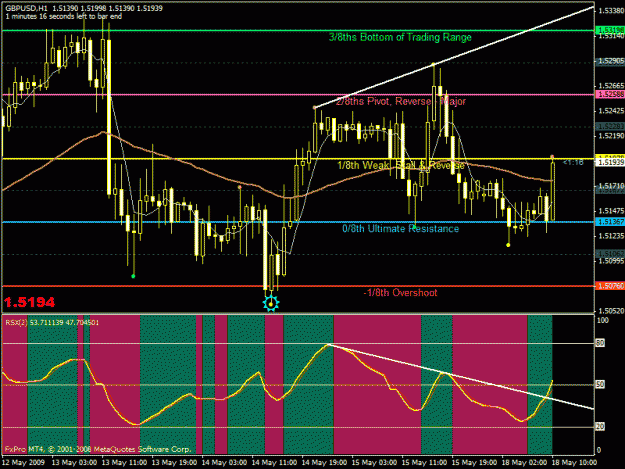Viewport: 625px width, 469px height.
Task: Click '14 May 19:00' on the time axis
Action: tap(324, 463)
